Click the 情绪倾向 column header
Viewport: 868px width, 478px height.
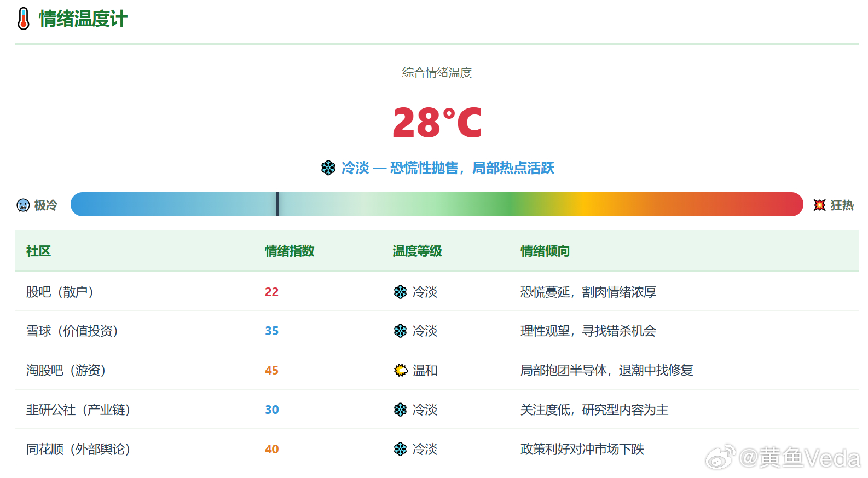[x=545, y=251]
